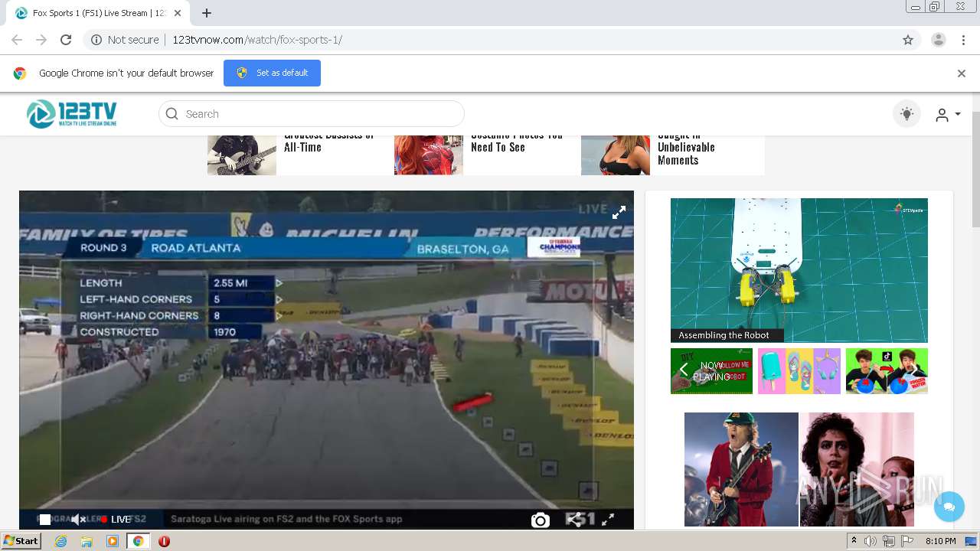
Task: Click the bassist thumbnail in top ad
Action: coord(242,155)
